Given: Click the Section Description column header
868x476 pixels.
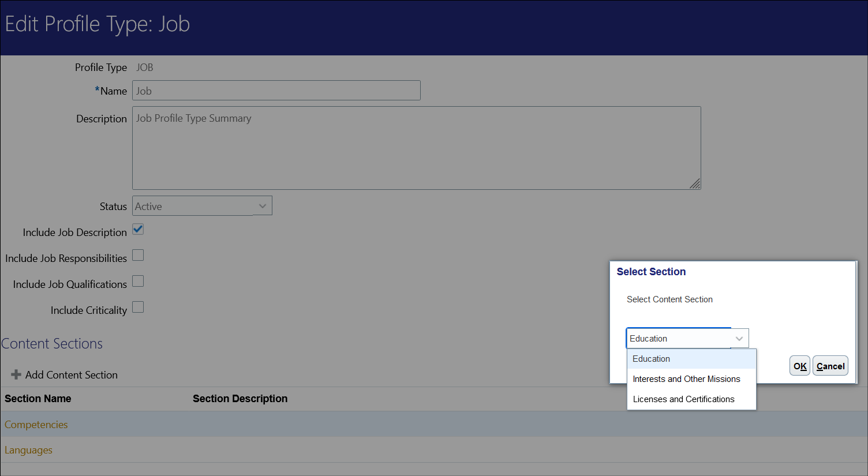Looking at the screenshot, I should tap(240, 399).
